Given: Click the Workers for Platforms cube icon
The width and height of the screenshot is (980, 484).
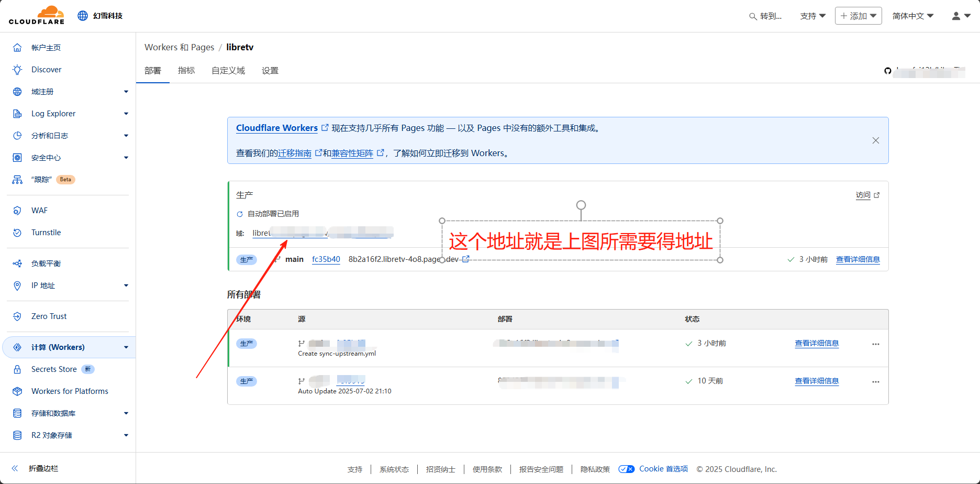Looking at the screenshot, I should [x=17, y=391].
